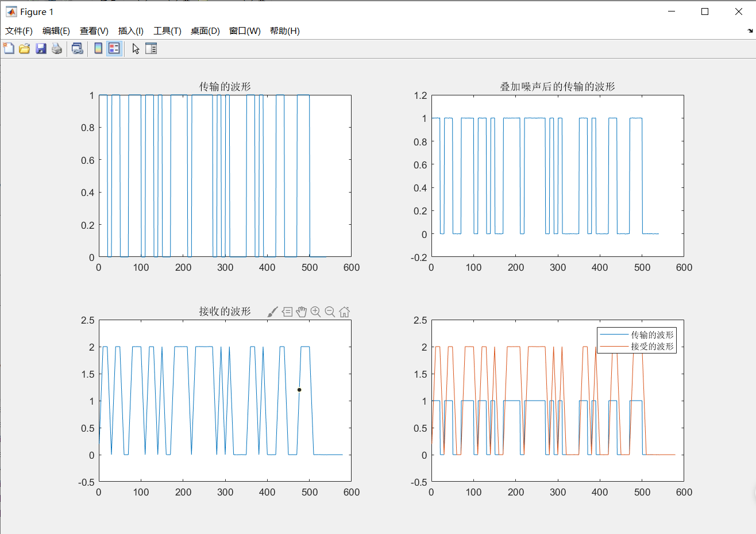
Task: Select the zoom out magnifier tool
Action: coord(330,312)
